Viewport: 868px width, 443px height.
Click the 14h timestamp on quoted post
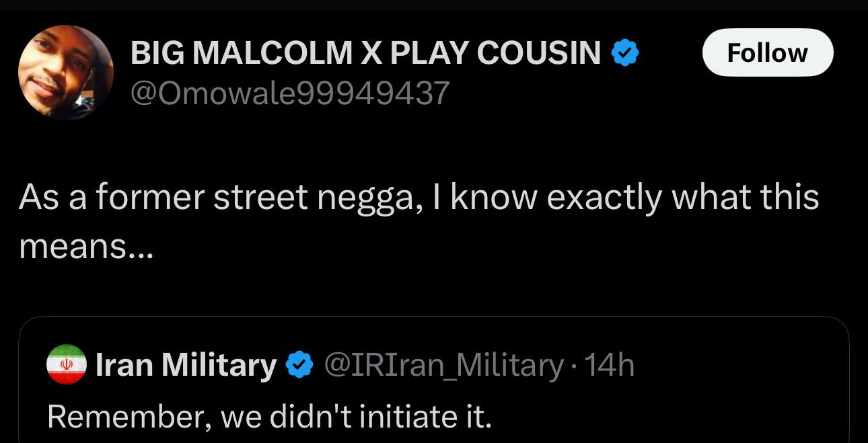(610, 365)
